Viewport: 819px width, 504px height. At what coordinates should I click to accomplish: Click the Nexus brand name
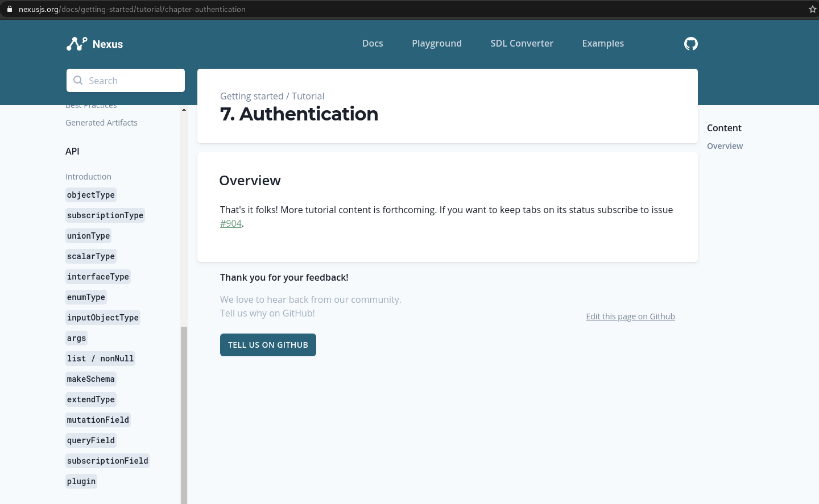point(107,44)
